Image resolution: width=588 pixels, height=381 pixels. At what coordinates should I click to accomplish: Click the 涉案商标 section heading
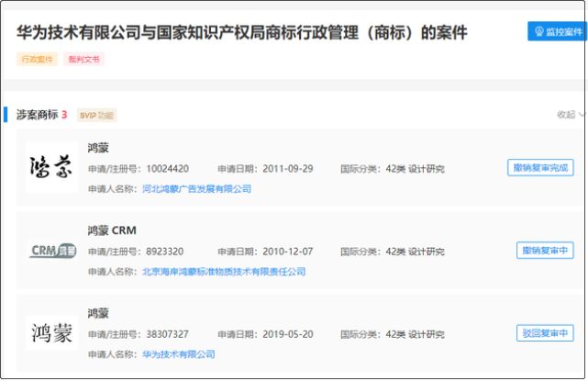coord(37,115)
